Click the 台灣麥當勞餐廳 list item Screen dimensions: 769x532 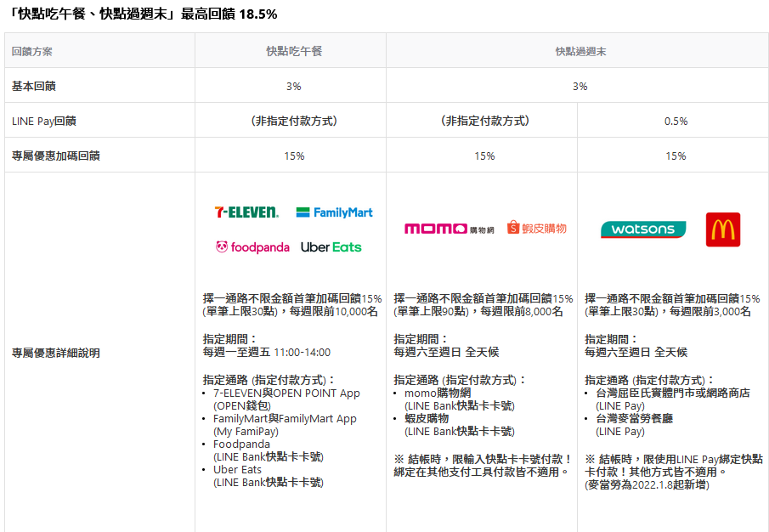coord(634,419)
